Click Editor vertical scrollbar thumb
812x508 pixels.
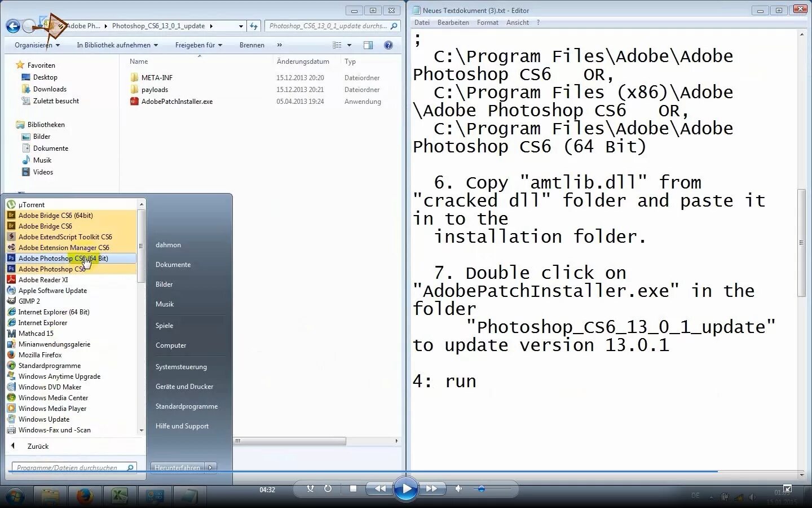(x=801, y=243)
